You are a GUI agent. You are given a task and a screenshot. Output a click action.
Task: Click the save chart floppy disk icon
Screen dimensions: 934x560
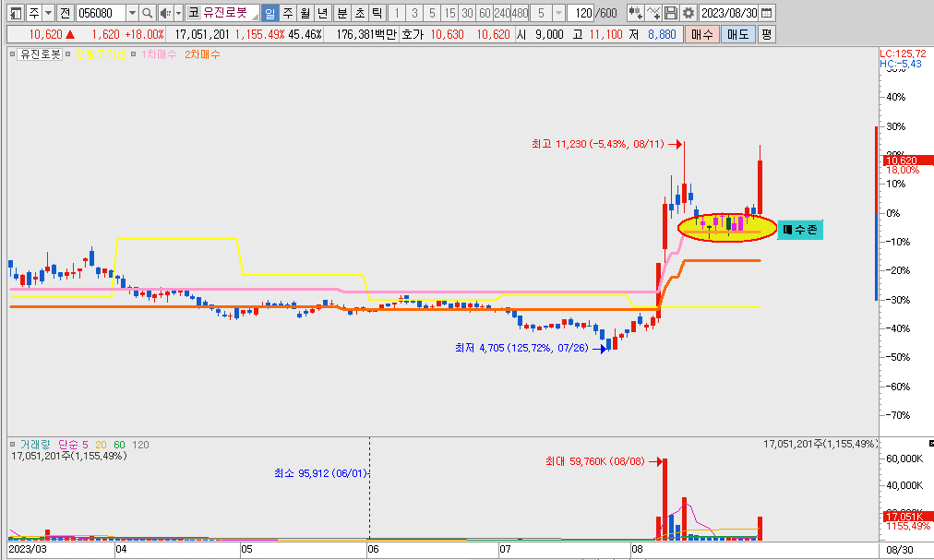(671, 13)
